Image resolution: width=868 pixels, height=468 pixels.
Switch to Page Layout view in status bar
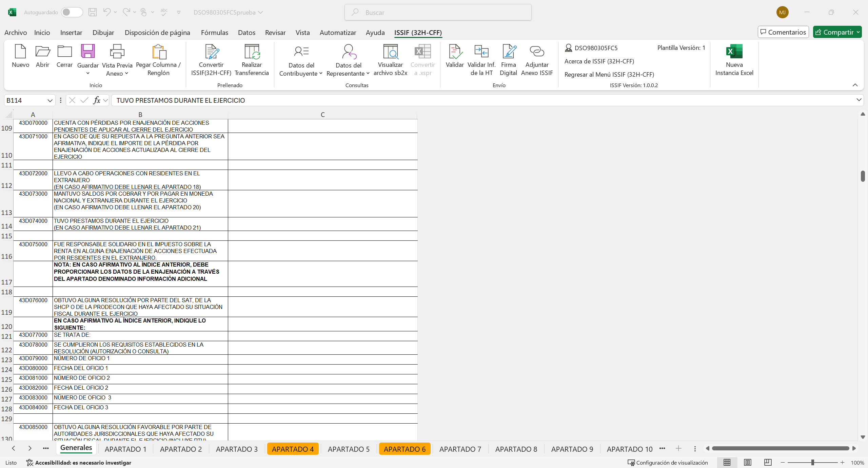point(747,463)
